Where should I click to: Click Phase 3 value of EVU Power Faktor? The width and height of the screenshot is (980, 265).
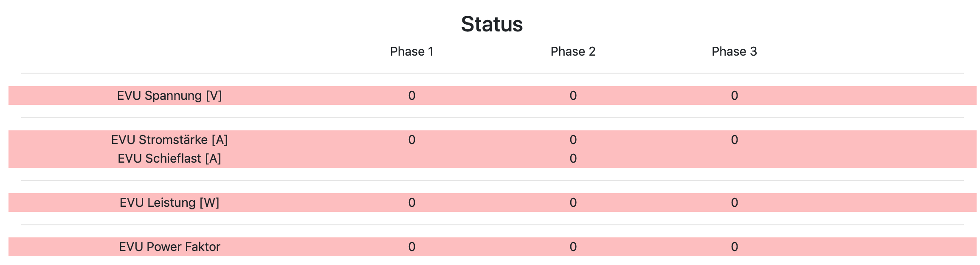734,247
